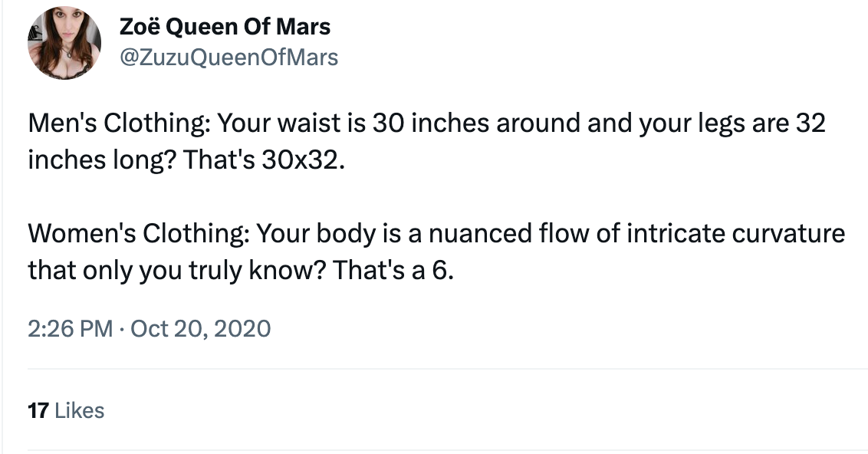This screenshot has height=454, width=868.
Task: Open the Oct 20, 2020 date link
Action: click(201, 329)
